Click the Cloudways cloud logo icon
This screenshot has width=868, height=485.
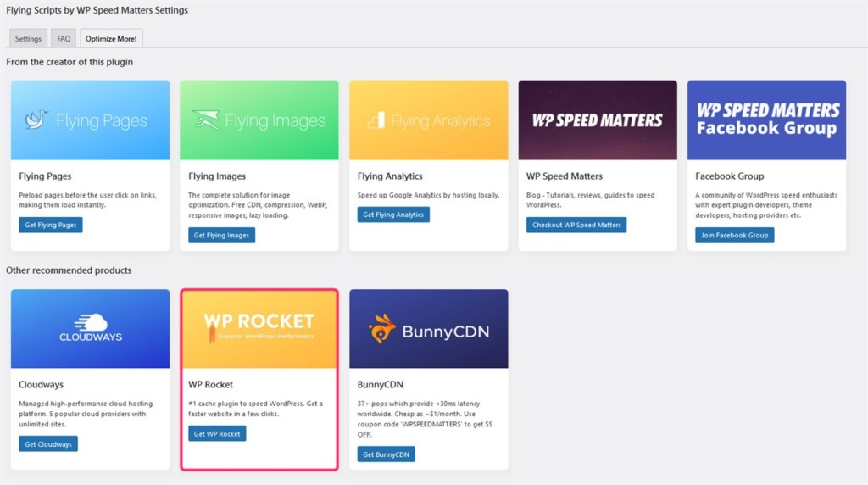(92, 322)
